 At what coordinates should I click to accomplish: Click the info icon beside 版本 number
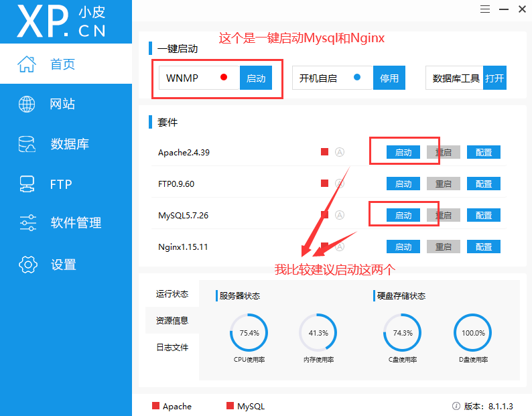tap(456, 406)
